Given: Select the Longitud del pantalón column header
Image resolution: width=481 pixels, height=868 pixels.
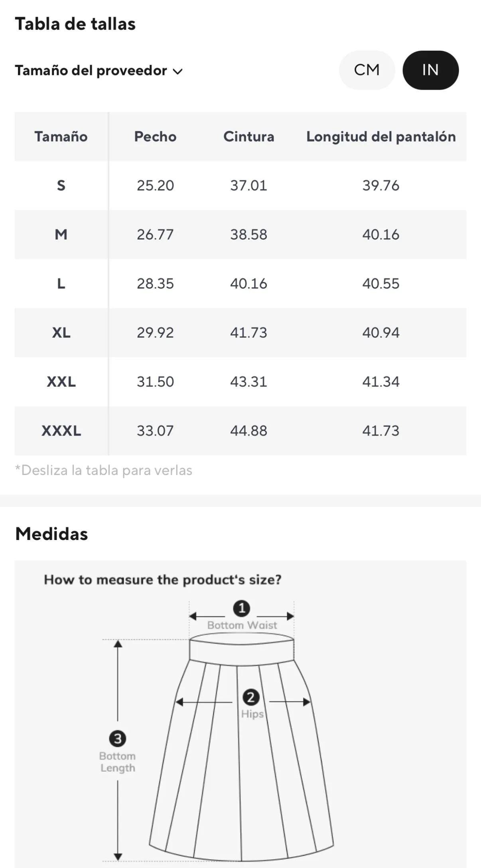Looking at the screenshot, I should (x=381, y=137).
